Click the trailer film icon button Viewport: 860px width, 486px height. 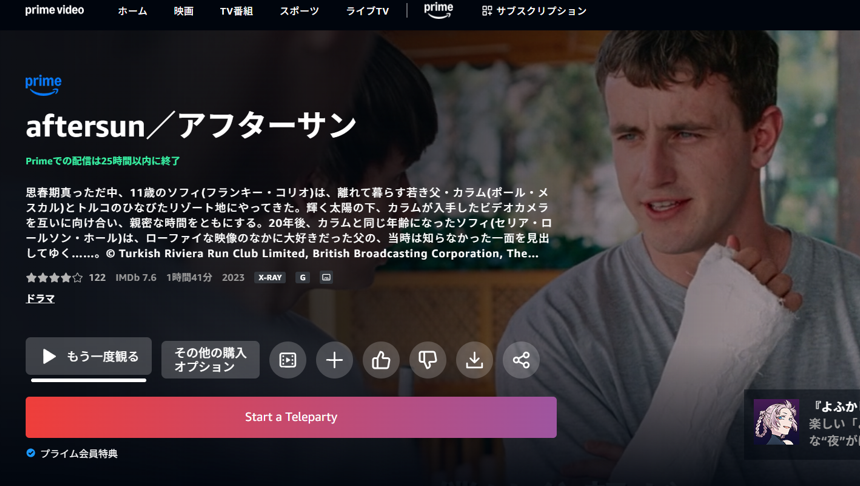(288, 360)
